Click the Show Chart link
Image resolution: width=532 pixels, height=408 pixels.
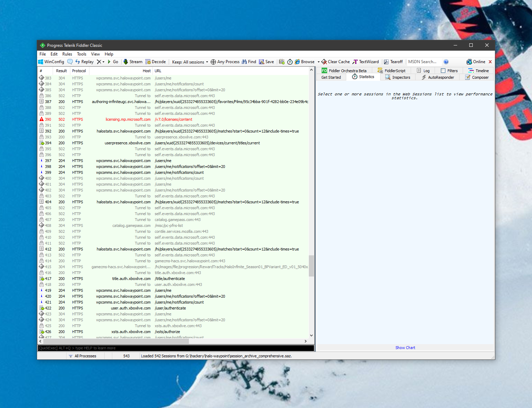(x=405, y=348)
